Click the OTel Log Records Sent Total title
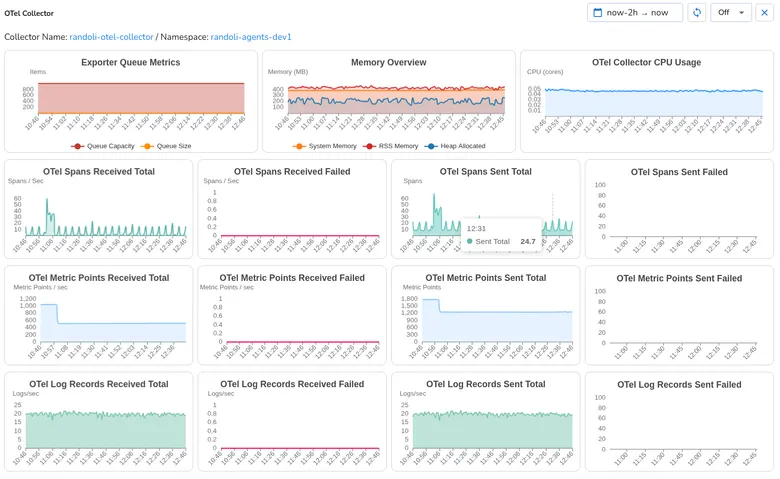Screen dimensions: 780x479 click(486, 384)
